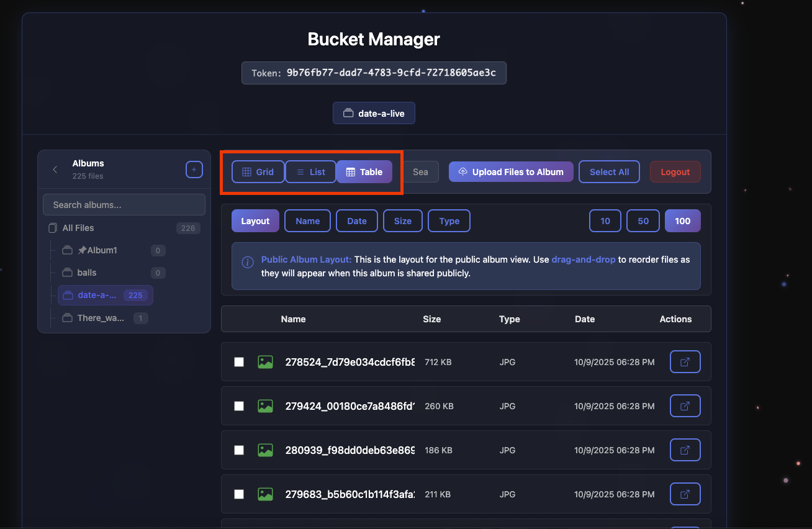Screen dimensions: 812x529
Task: Select checkbox for file 280939_f98dd0de
Action: [x=239, y=450]
